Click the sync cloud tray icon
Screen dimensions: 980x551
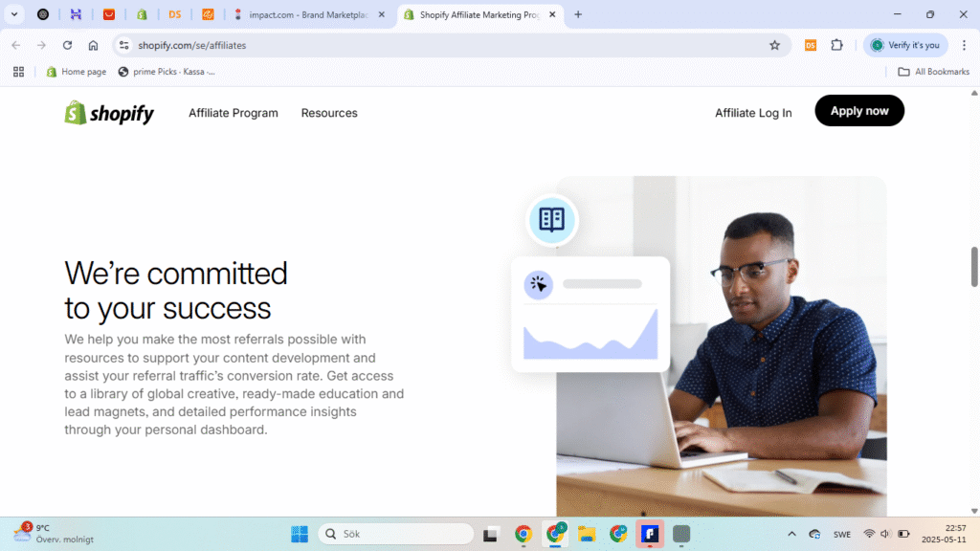pyautogui.click(x=814, y=534)
